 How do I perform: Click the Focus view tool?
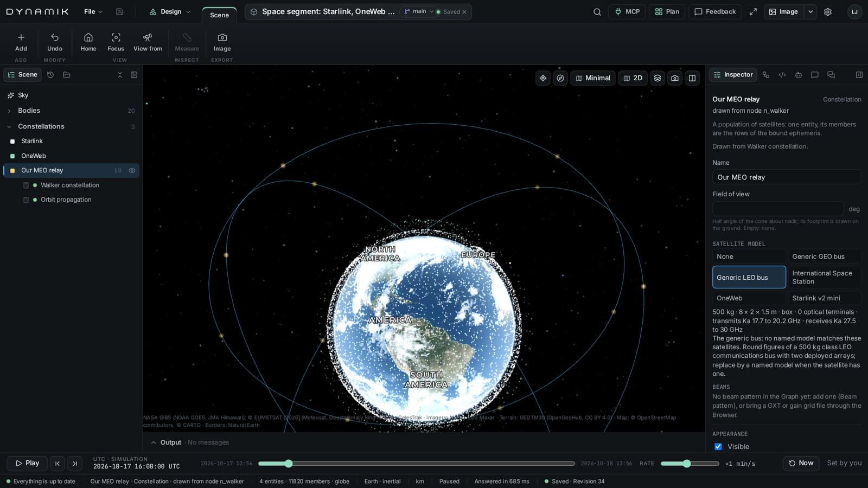point(116,42)
